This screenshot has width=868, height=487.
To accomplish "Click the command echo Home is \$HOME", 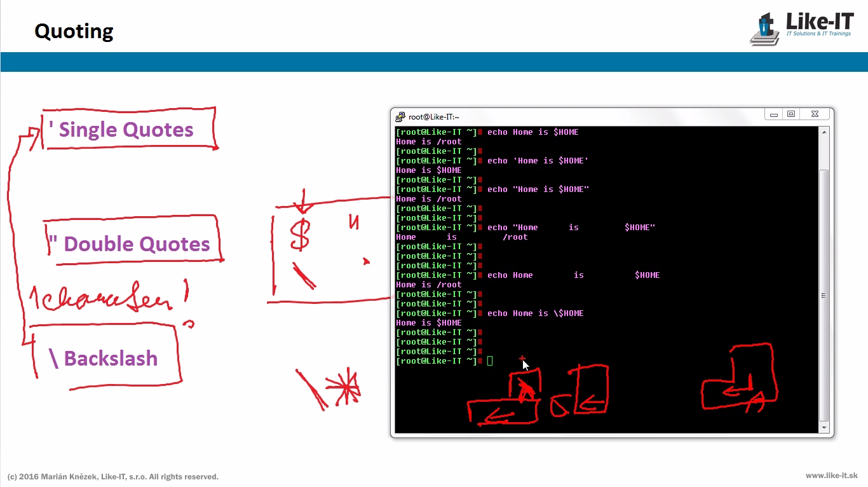I will (535, 313).
